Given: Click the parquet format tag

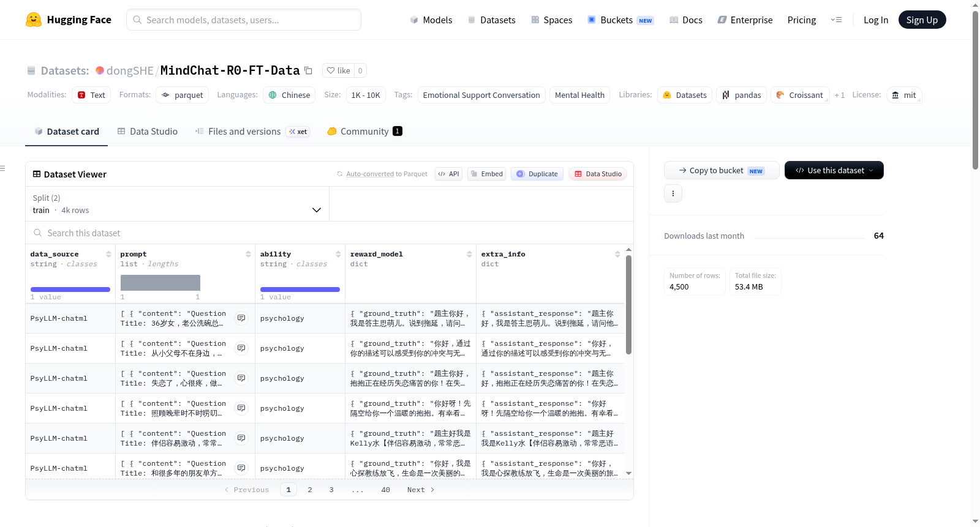Looking at the screenshot, I should tap(183, 95).
